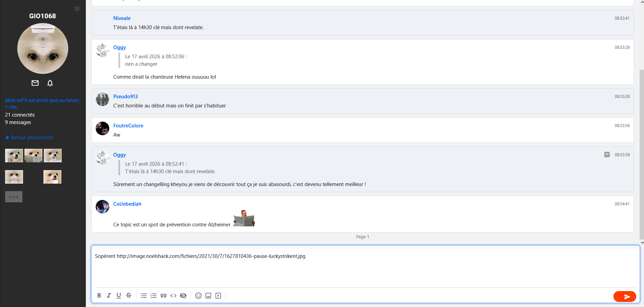Viewport: 644px width, 307px height.
Task: Toggle underline formatting
Action: click(119, 295)
